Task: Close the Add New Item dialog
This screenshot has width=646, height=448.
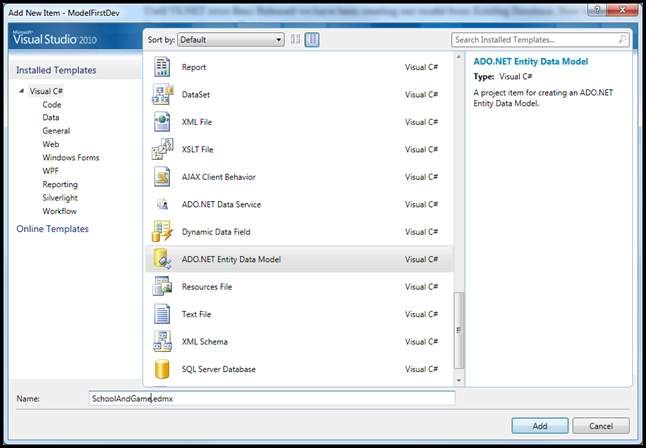Action: (623, 9)
